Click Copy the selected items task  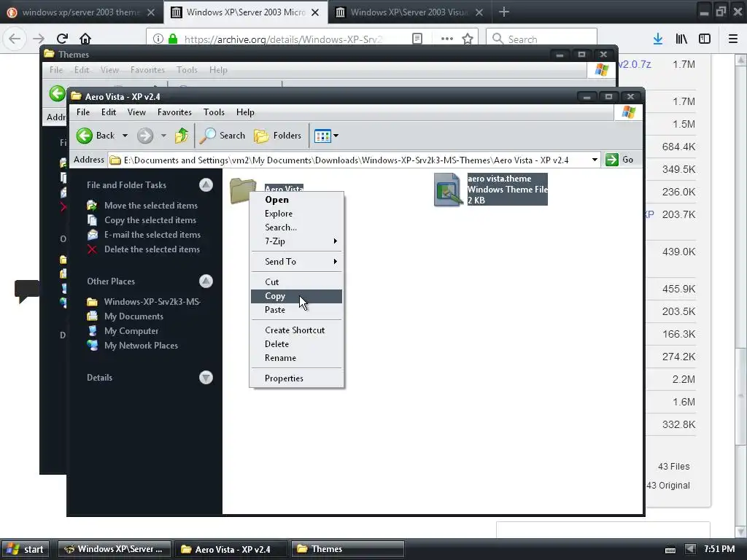pyautogui.click(x=150, y=220)
